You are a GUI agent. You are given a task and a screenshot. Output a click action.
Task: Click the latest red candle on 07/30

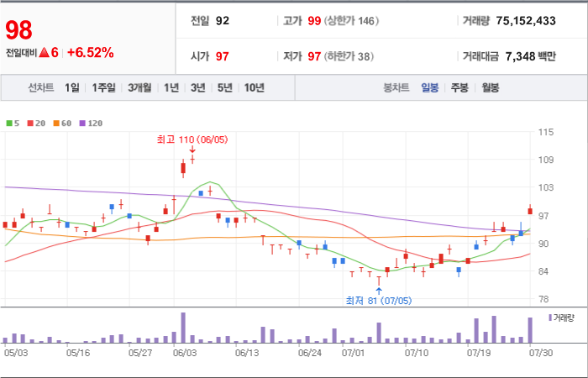pos(530,211)
